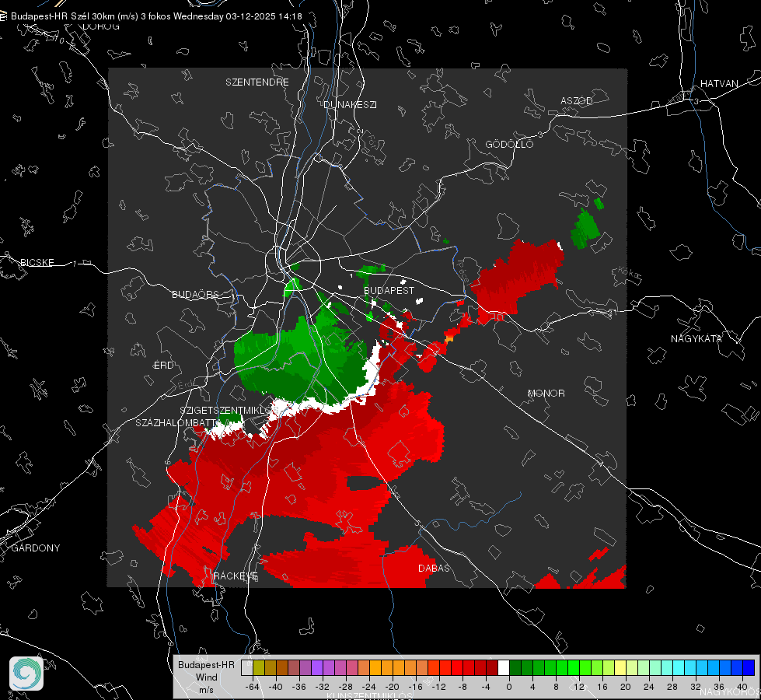Click the BUDAÖRS town label
761x700 pixels.
point(196,295)
